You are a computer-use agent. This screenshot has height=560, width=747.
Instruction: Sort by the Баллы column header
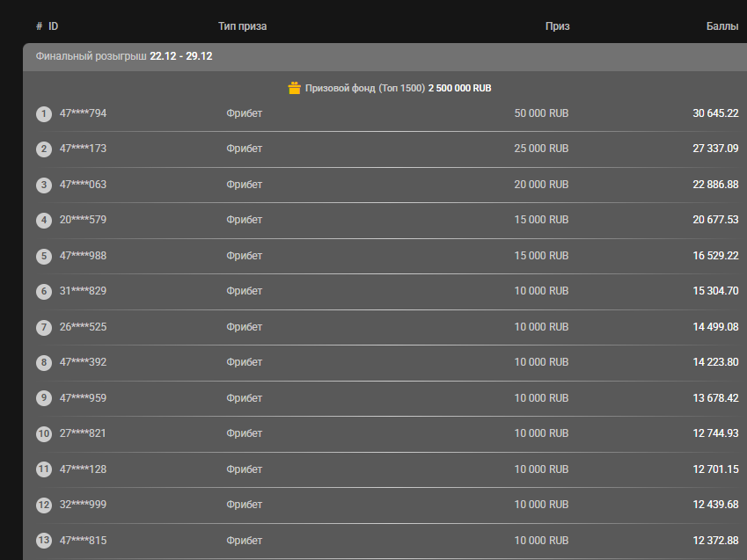coord(721,26)
